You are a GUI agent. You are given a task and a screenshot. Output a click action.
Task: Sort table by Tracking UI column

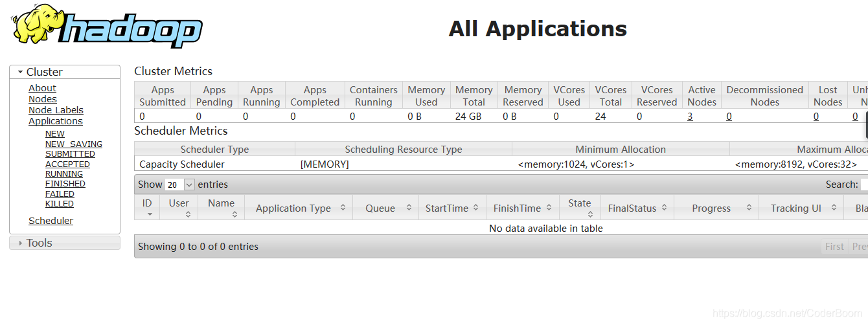point(801,208)
